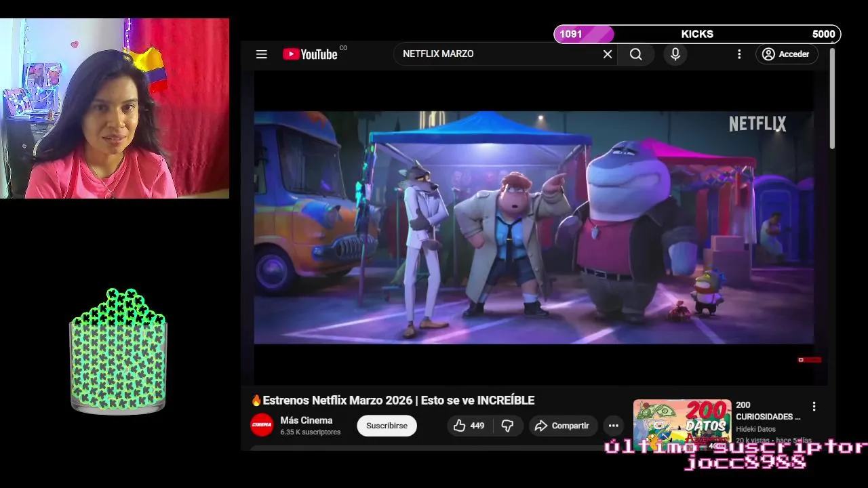This screenshot has height=488, width=868.
Task: Like the video with thumbs-up 449
Action: [469, 426]
